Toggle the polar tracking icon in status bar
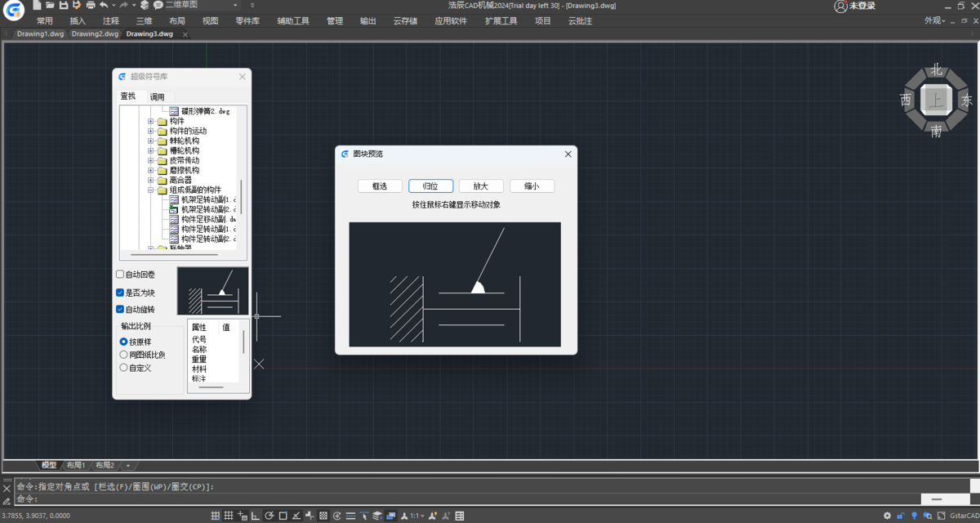 click(x=269, y=516)
